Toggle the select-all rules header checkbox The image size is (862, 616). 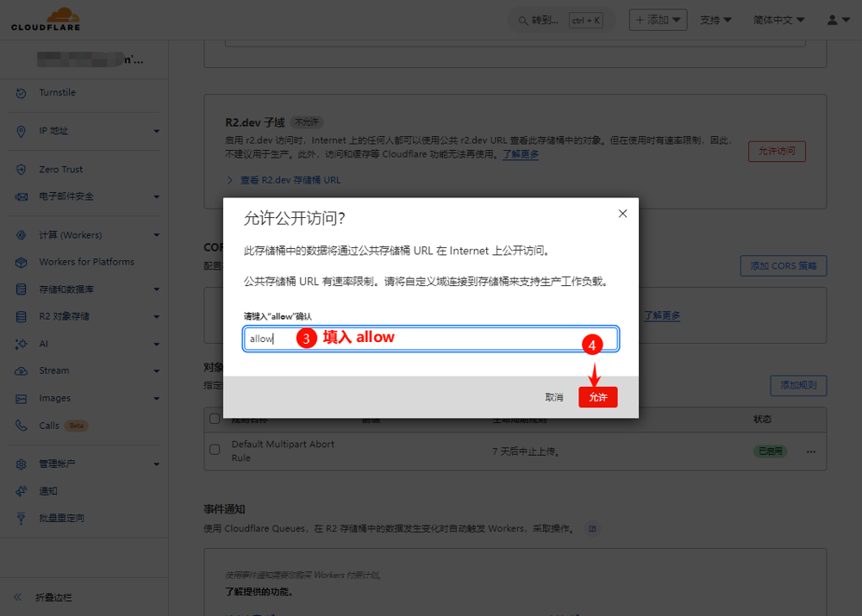pyautogui.click(x=215, y=419)
